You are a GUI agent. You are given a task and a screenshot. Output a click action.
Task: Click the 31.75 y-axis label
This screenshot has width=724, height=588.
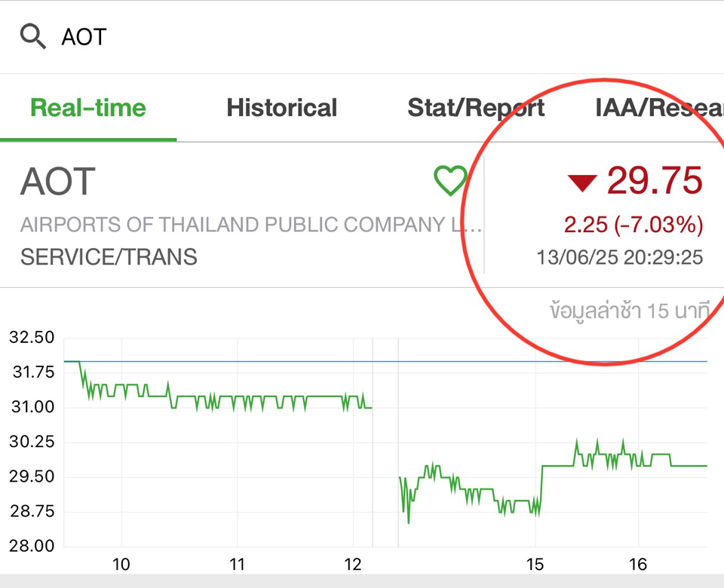33,372
